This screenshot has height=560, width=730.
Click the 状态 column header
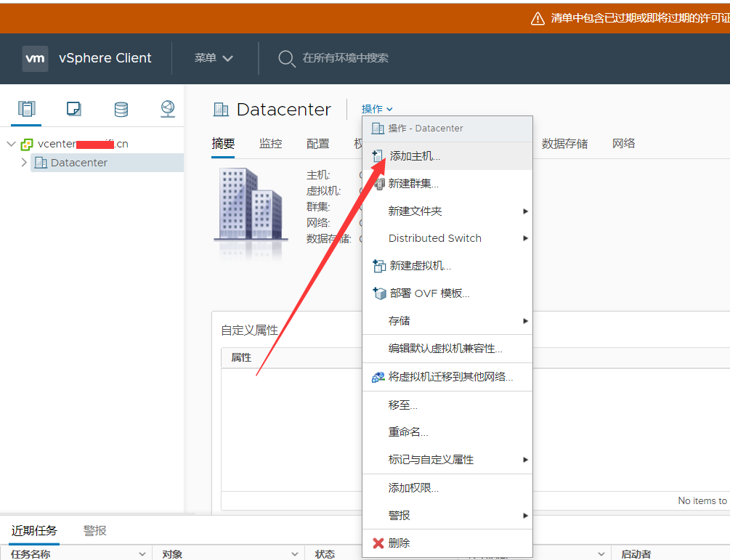325,554
